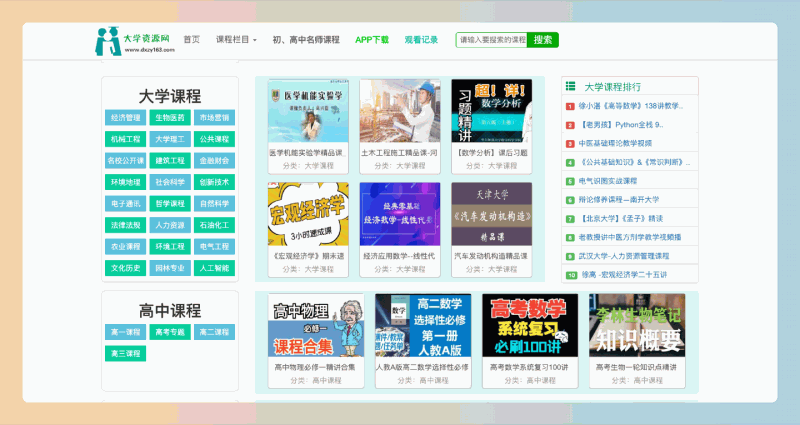Open the 土木工程施工 course thumbnail

[x=400, y=111]
